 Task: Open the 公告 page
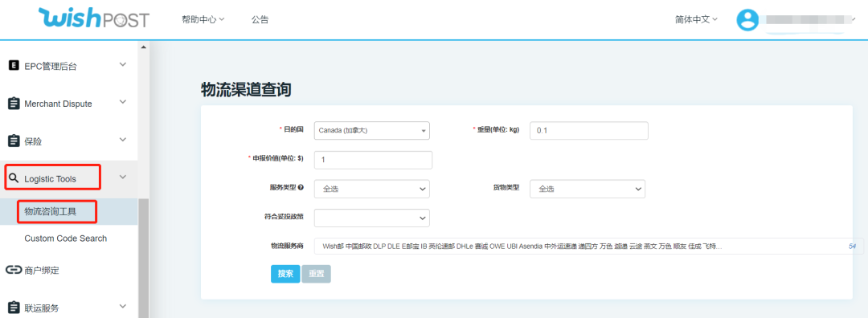point(260,19)
